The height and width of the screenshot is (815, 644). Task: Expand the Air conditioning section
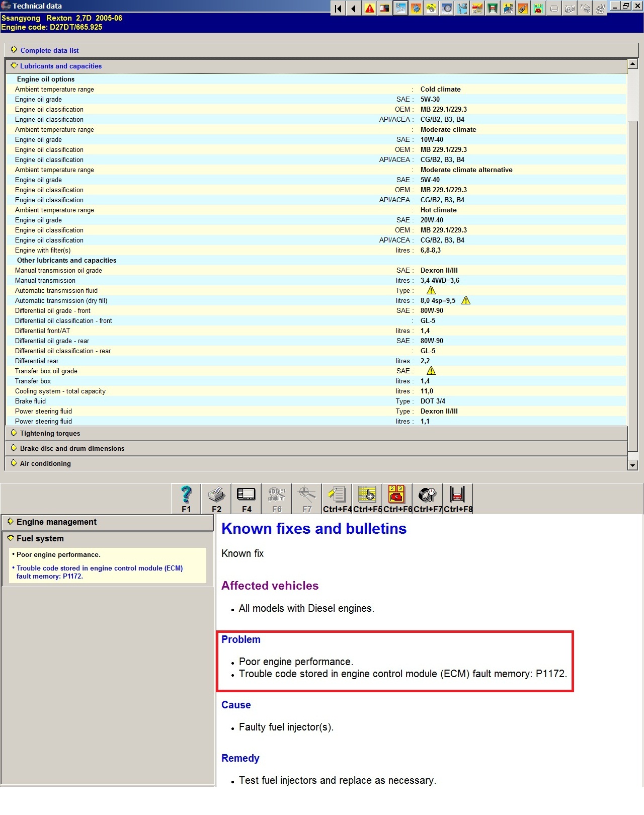click(45, 463)
